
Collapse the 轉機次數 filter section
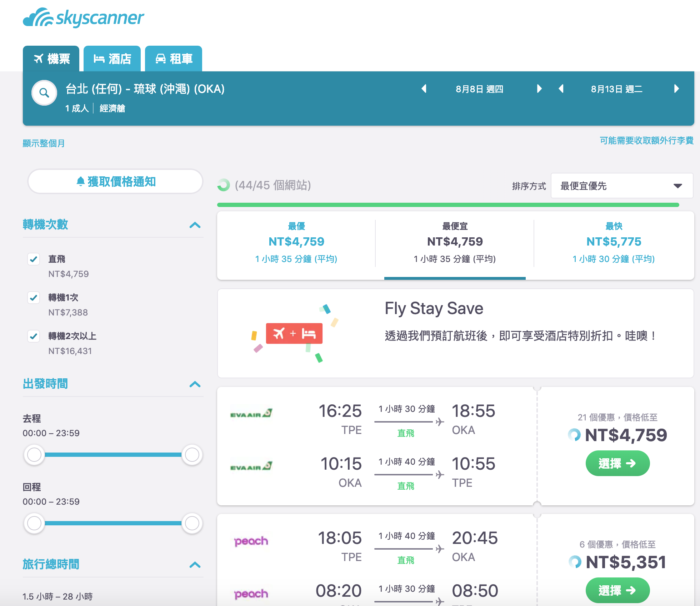(x=195, y=225)
